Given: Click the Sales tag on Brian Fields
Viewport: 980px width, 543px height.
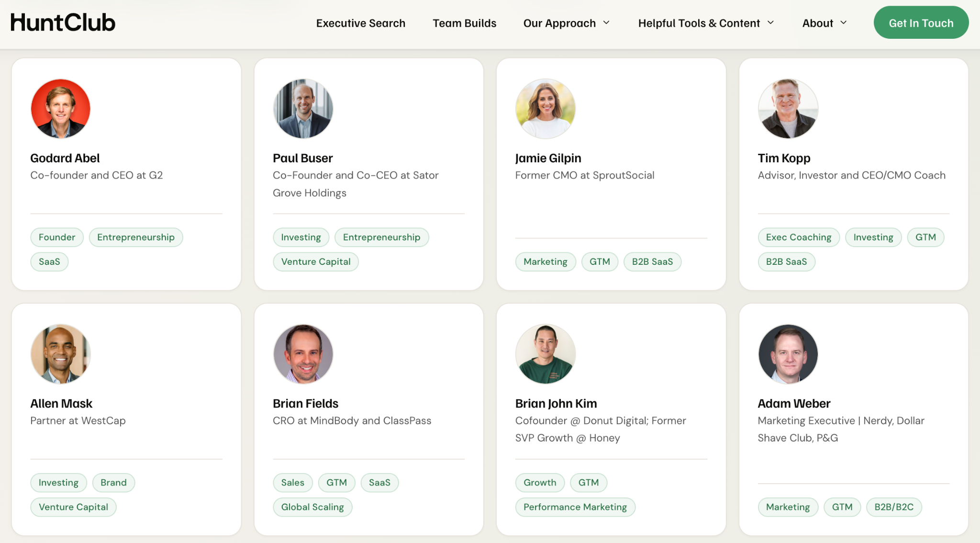Looking at the screenshot, I should (x=293, y=482).
